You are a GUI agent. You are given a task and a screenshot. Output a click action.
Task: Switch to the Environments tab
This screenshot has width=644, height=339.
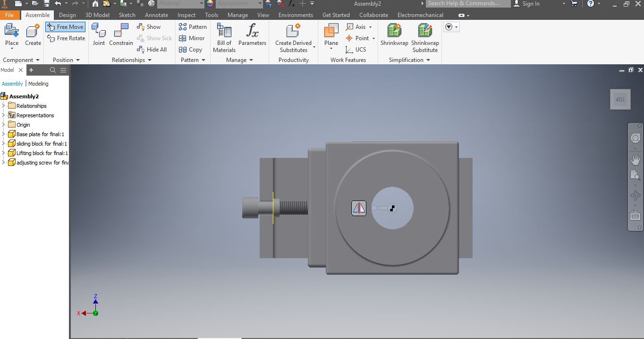pos(296,15)
